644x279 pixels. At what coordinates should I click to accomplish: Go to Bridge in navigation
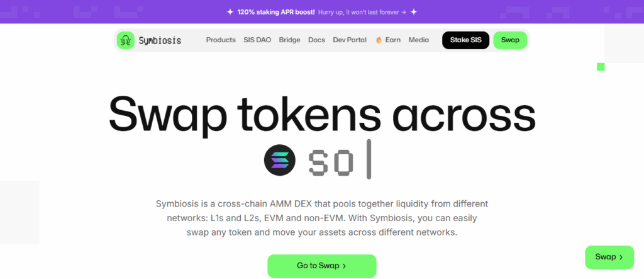(289, 40)
